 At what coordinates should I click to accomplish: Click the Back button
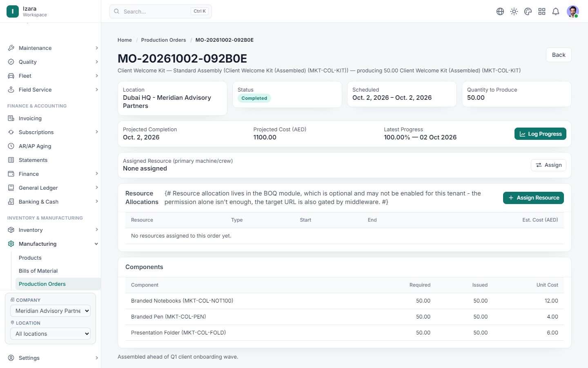[x=559, y=55]
